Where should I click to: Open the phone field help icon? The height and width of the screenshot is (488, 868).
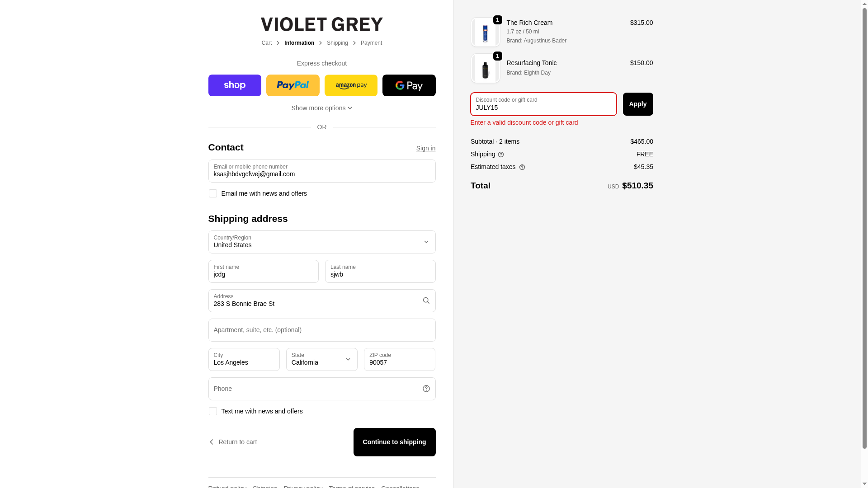pos(426,389)
